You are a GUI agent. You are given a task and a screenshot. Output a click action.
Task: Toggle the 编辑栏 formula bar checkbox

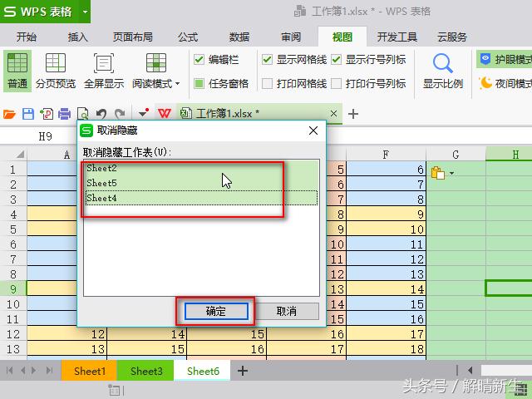pyautogui.click(x=199, y=60)
